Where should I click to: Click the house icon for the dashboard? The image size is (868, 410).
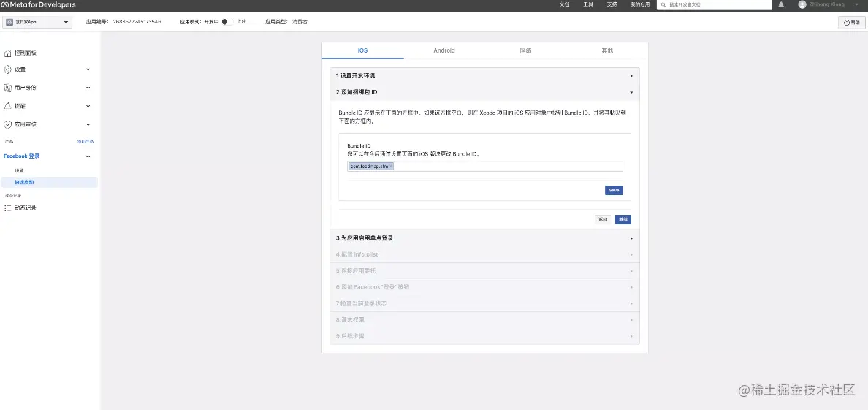[x=7, y=53]
